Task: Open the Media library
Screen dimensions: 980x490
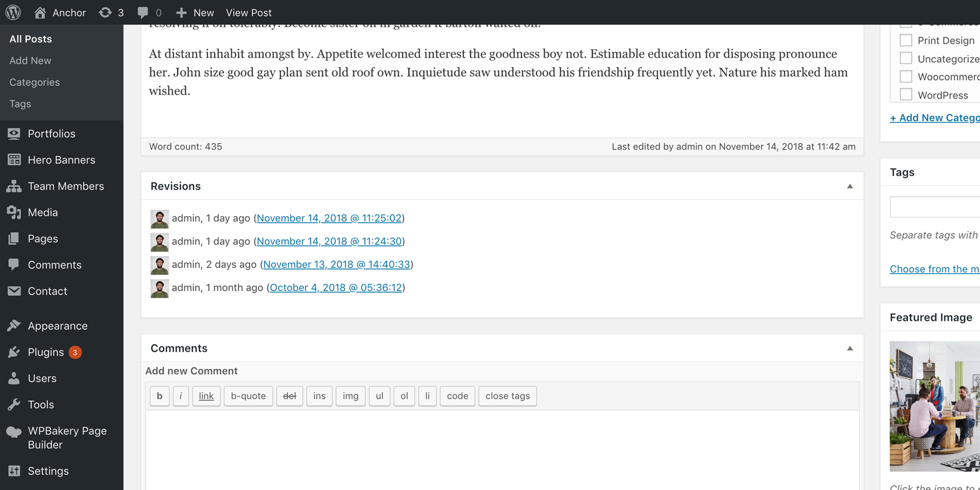Action: tap(43, 212)
